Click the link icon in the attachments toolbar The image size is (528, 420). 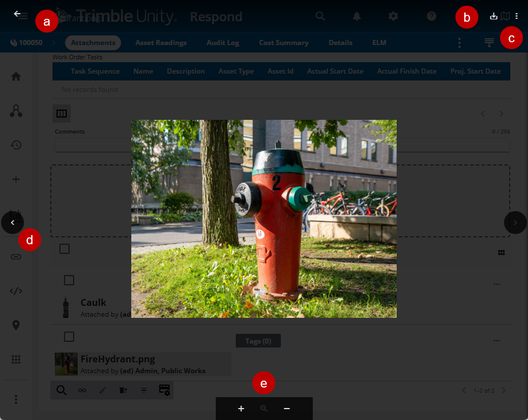(x=82, y=390)
